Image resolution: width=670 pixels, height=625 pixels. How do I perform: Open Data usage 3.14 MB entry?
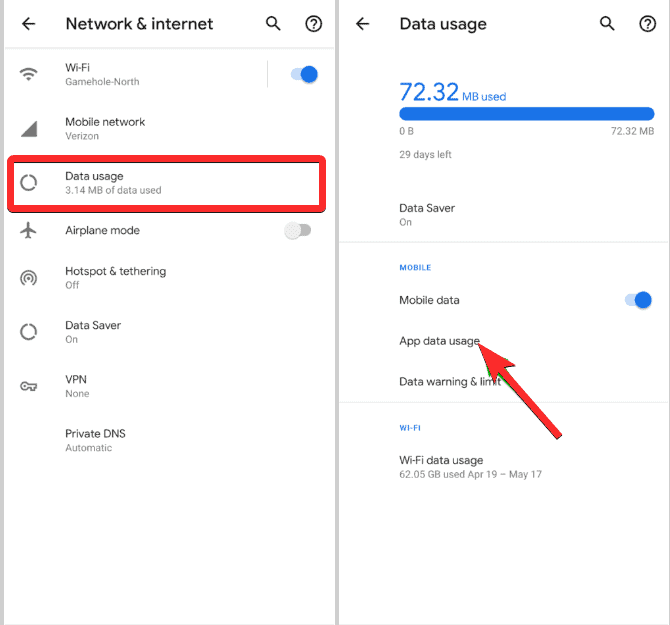(167, 183)
